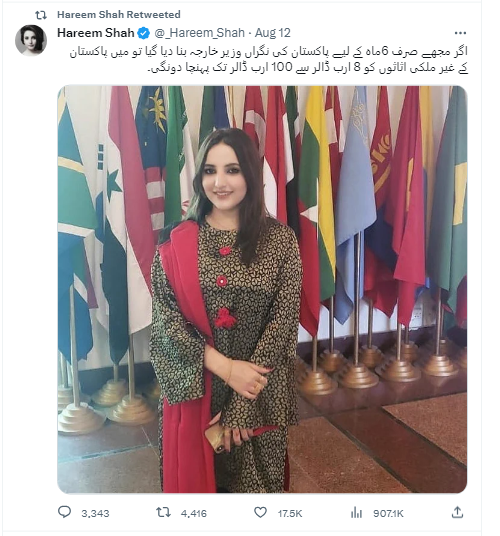Open analytics via the bar chart icon

tap(356, 512)
